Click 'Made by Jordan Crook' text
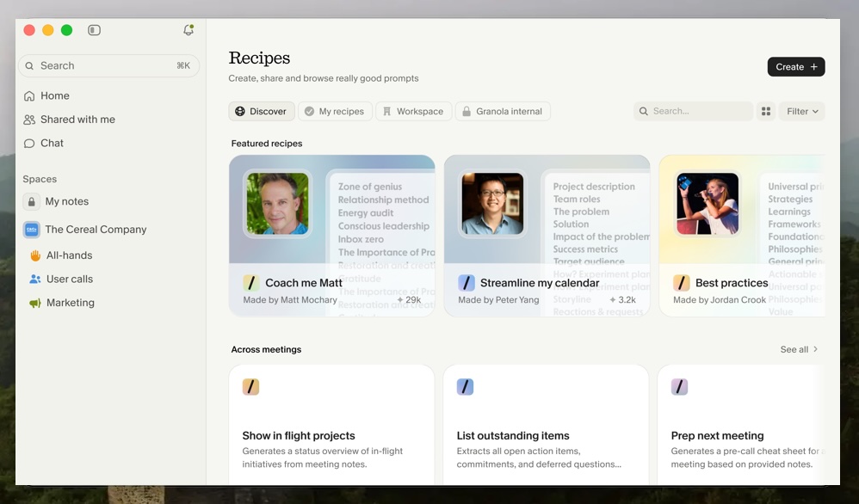 [x=720, y=300]
